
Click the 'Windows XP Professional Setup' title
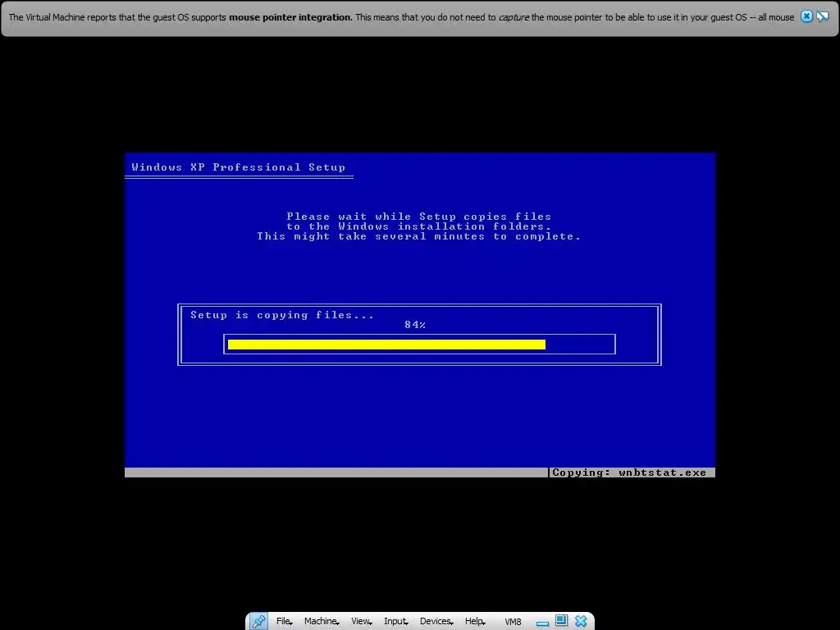[x=239, y=167]
